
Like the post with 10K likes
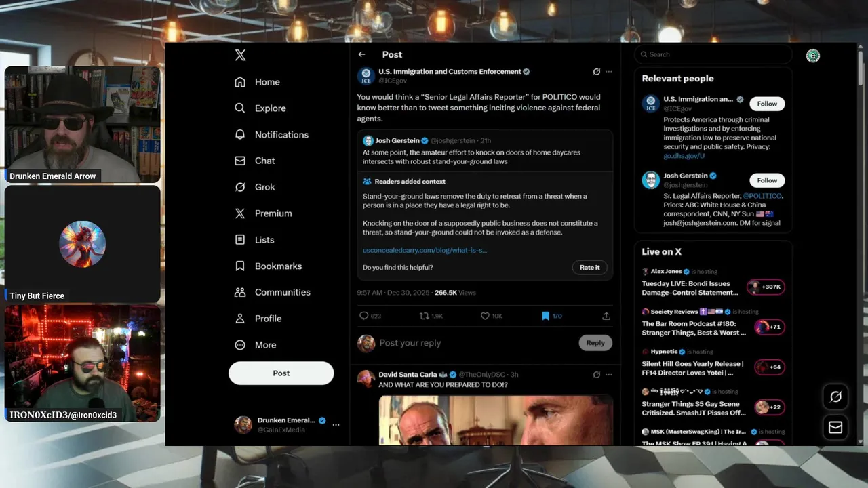point(484,316)
